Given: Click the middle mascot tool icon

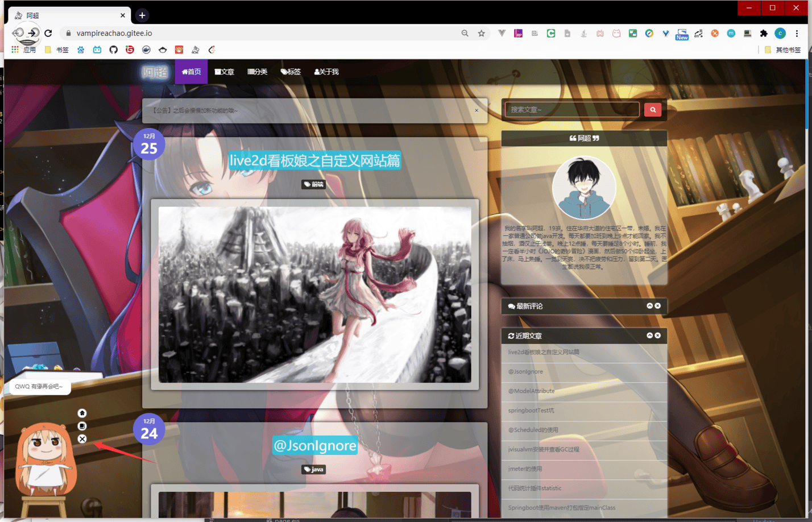Looking at the screenshot, I should [x=82, y=426].
